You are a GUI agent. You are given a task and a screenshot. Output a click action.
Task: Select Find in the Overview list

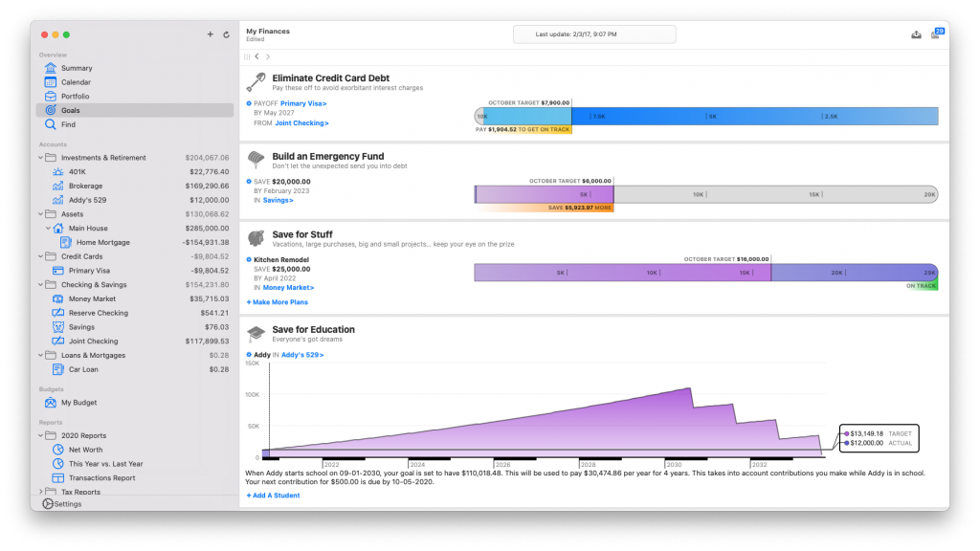point(134,124)
